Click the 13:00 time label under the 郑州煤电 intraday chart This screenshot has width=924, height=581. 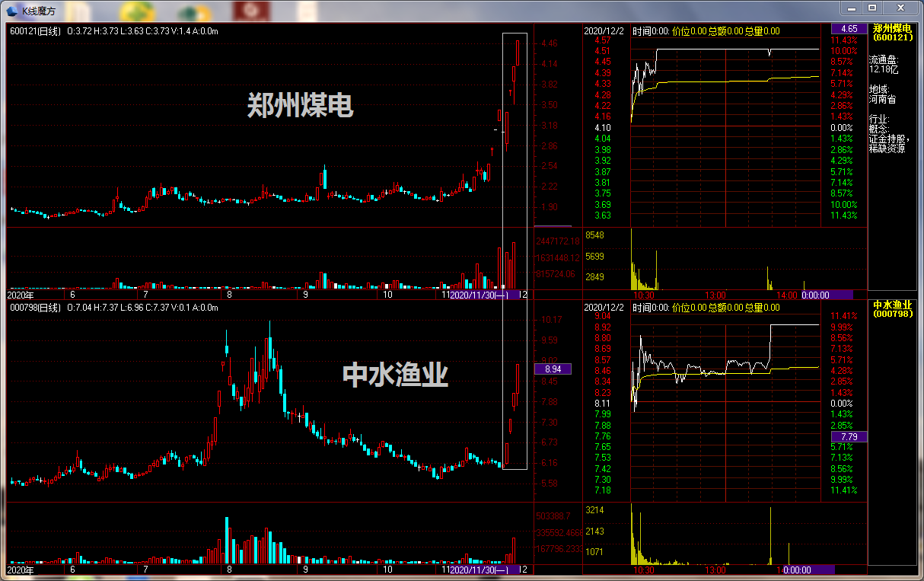pos(715,294)
